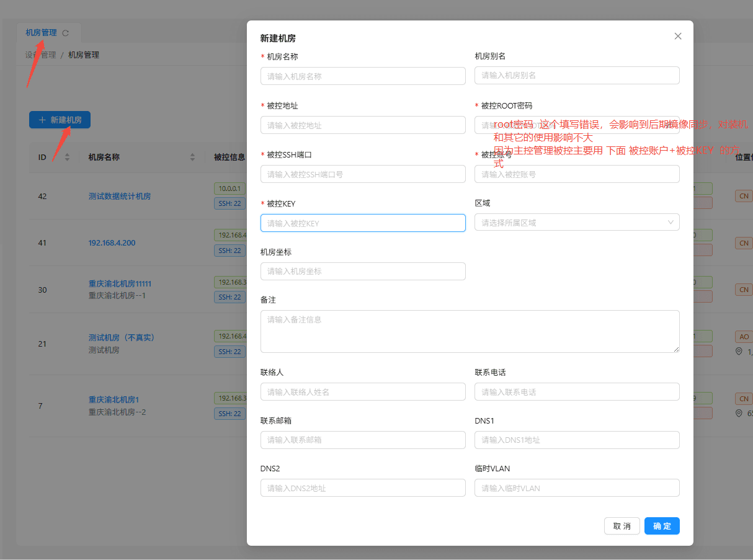Click the 备注 textarea
The height and width of the screenshot is (560, 753).
470,332
